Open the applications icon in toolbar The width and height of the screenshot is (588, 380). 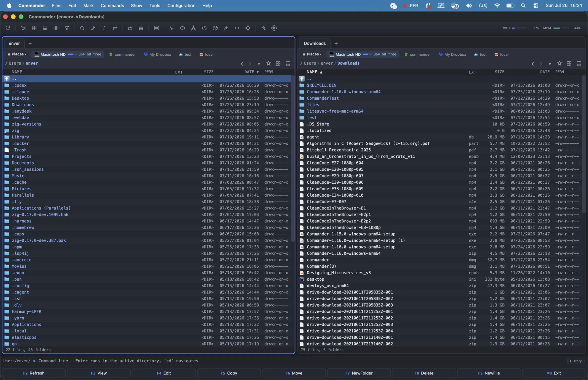click(193, 28)
